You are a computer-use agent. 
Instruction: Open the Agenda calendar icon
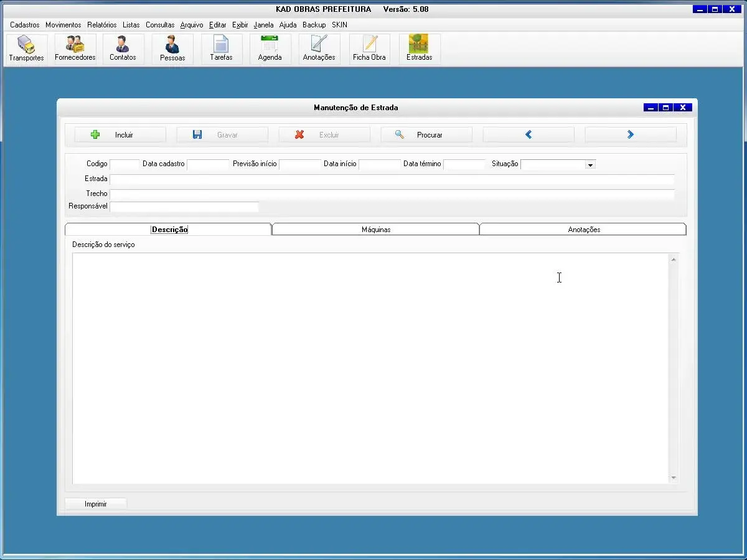tap(270, 49)
